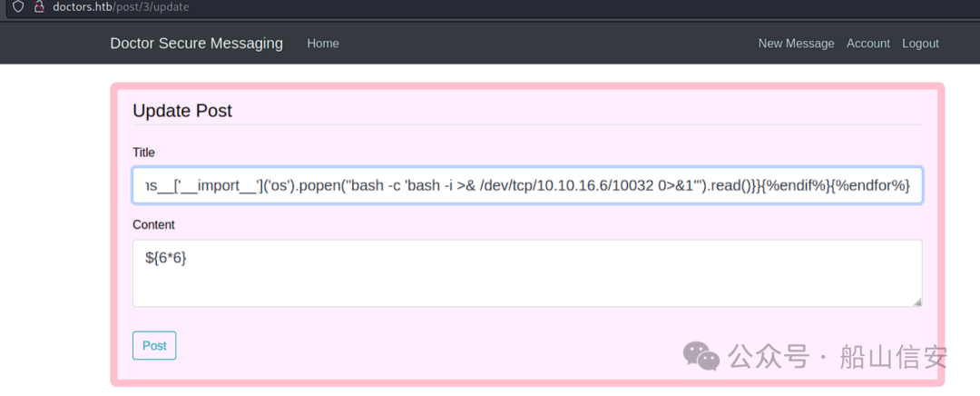Click the shield tracking protection icon
Screen dimensions: 980x396
point(18,7)
